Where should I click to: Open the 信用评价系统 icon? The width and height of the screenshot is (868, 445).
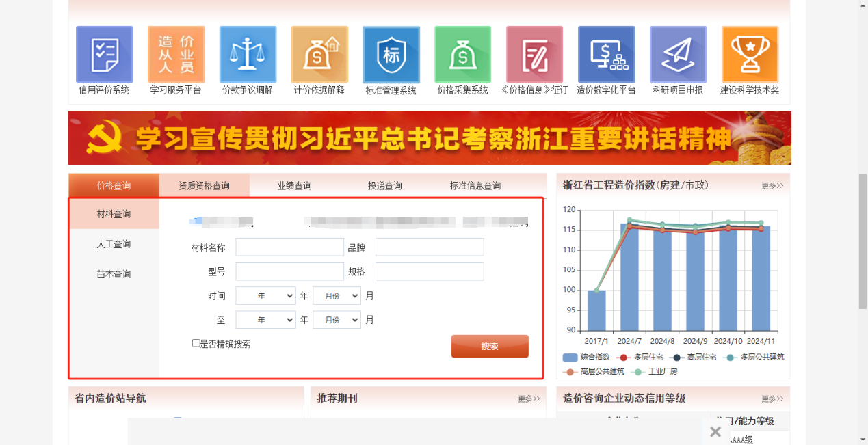click(104, 55)
